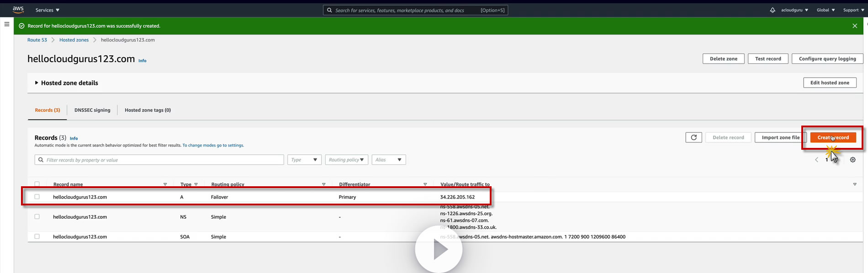The width and height of the screenshot is (868, 273).
Task: Select the A Failover record checkbox
Action: pos(37,197)
